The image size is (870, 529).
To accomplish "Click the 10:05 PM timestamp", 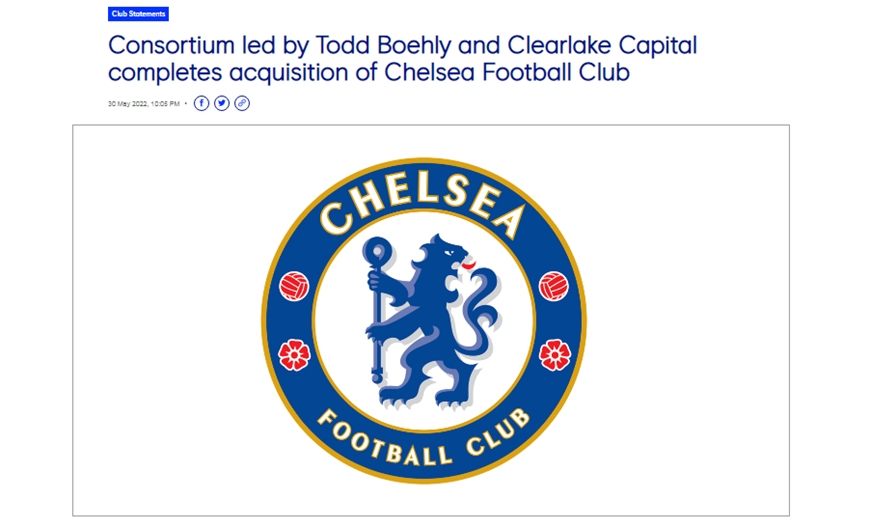I will click(x=166, y=104).
